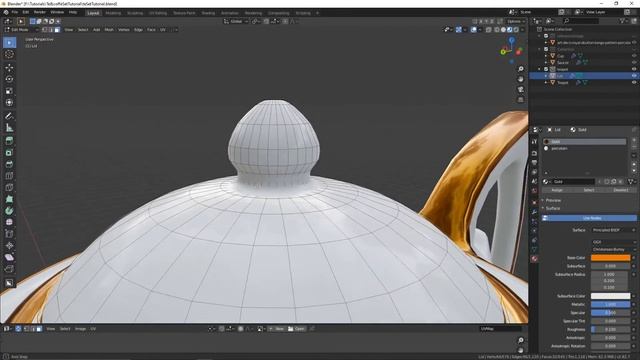This screenshot has width=640, height=360.
Task: Toggle viewport overlays button
Action: [473, 30]
